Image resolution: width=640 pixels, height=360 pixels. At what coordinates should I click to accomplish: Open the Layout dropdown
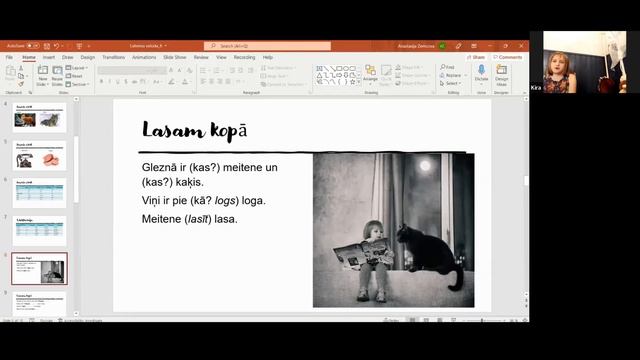(77, 68)
